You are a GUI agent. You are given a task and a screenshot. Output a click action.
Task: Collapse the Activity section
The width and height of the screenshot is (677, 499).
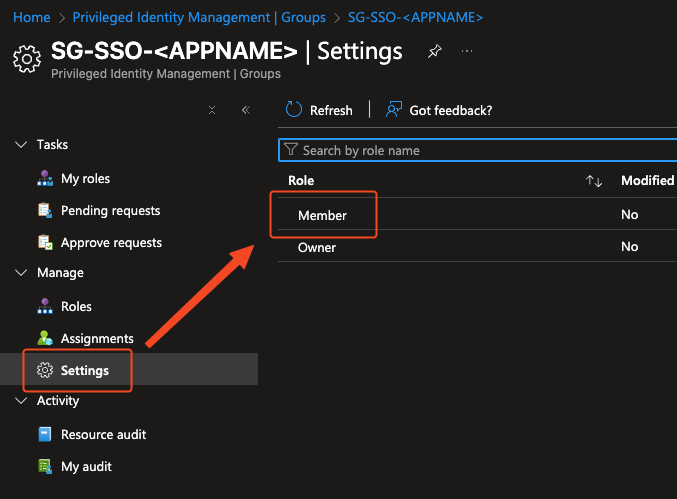pos(21,401)
